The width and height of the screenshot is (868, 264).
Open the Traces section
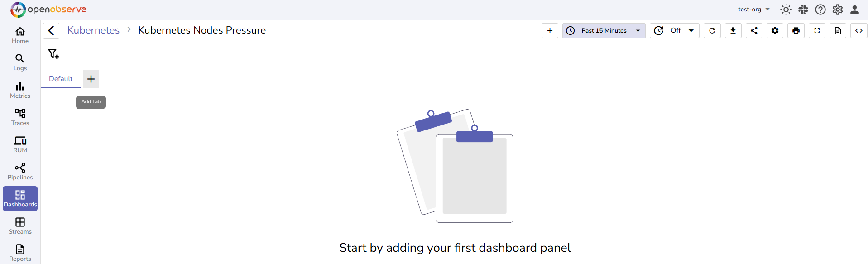coord(19,117)
